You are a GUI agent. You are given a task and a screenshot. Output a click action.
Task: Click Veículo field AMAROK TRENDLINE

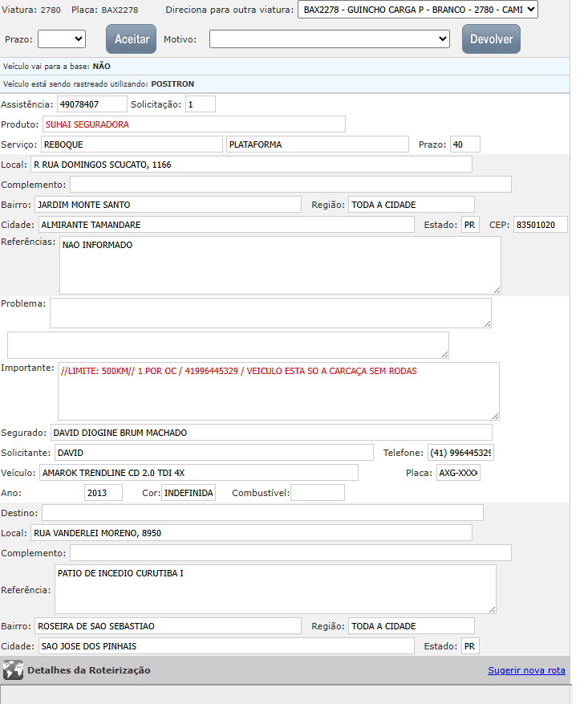199,473
